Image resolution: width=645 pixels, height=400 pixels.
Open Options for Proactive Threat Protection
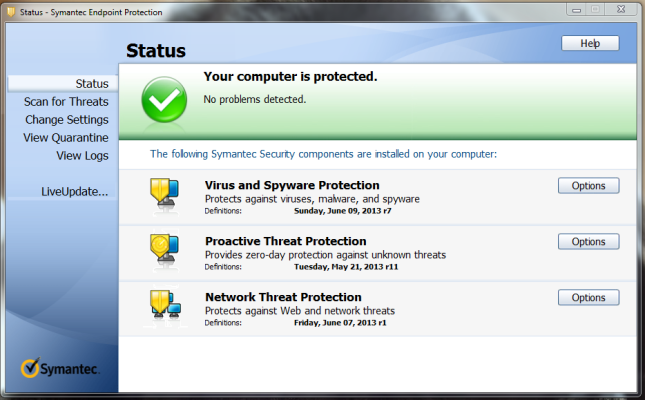[x=589, y=242]
